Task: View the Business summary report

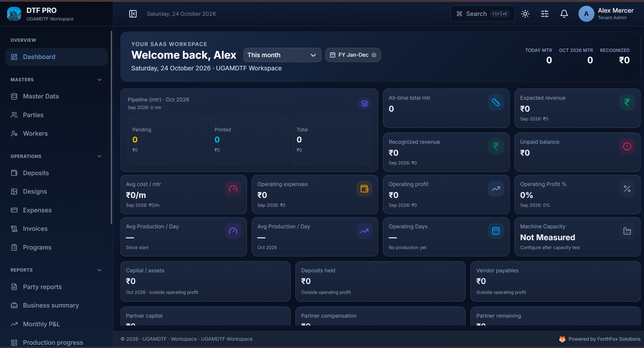Action: coord(56,305)
